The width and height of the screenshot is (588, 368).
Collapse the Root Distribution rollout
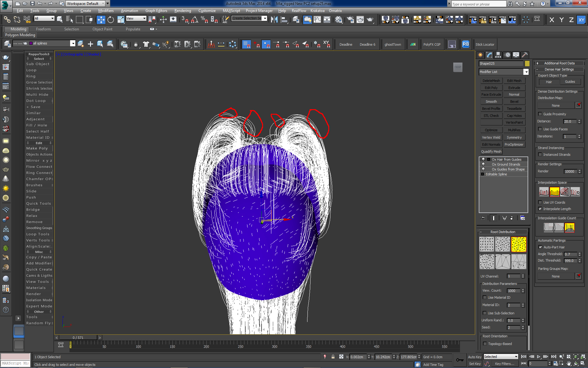(x=503, y=232)
